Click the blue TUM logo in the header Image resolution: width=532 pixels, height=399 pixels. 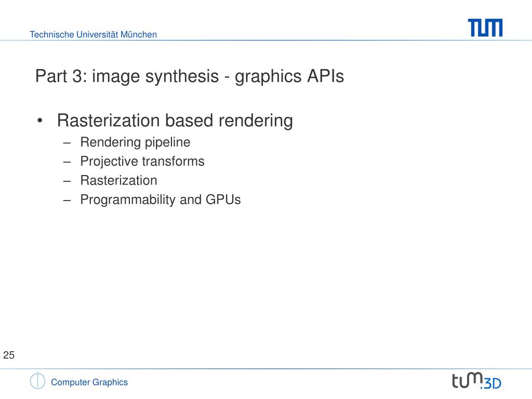coord(485,28)
